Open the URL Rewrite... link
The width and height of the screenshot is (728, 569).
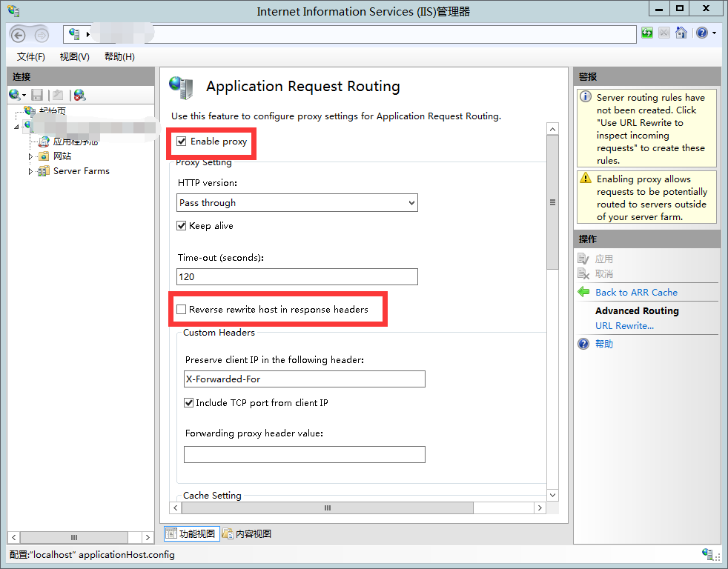tap(624, 326)
